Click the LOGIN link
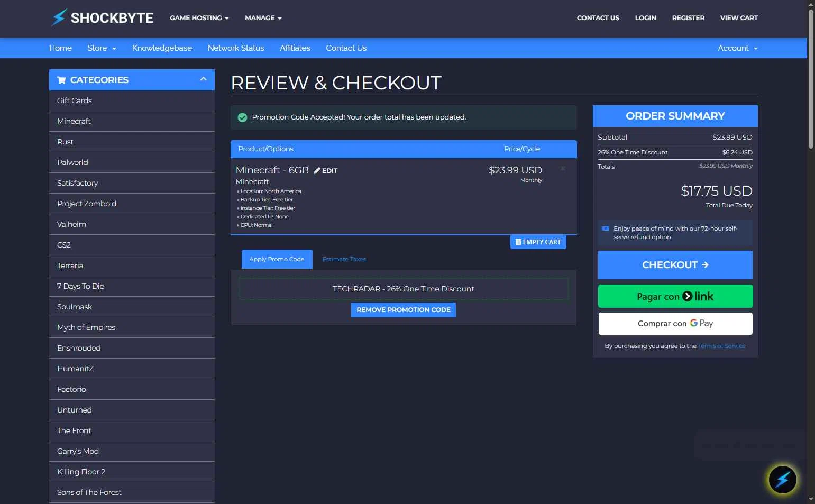 click(645, 18)
